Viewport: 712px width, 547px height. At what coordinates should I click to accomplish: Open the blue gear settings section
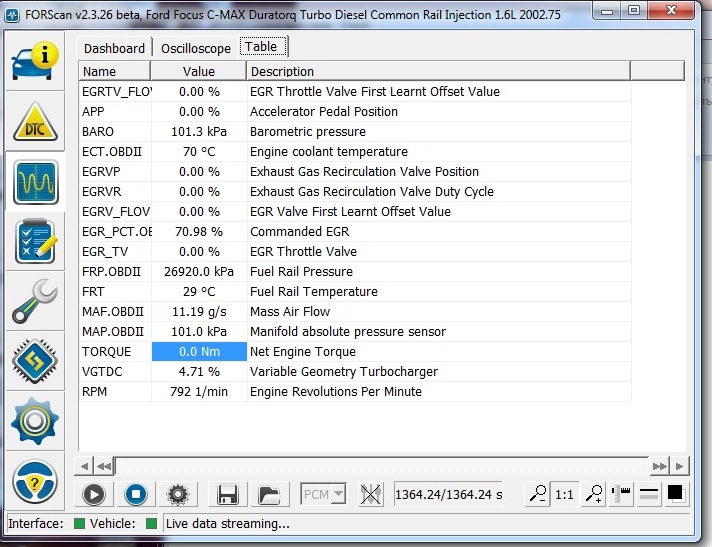35,420
